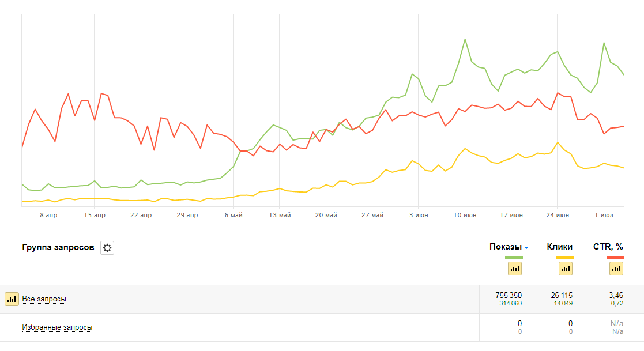
Task: Click the 10 июн date label
Action: click(464, 215)
